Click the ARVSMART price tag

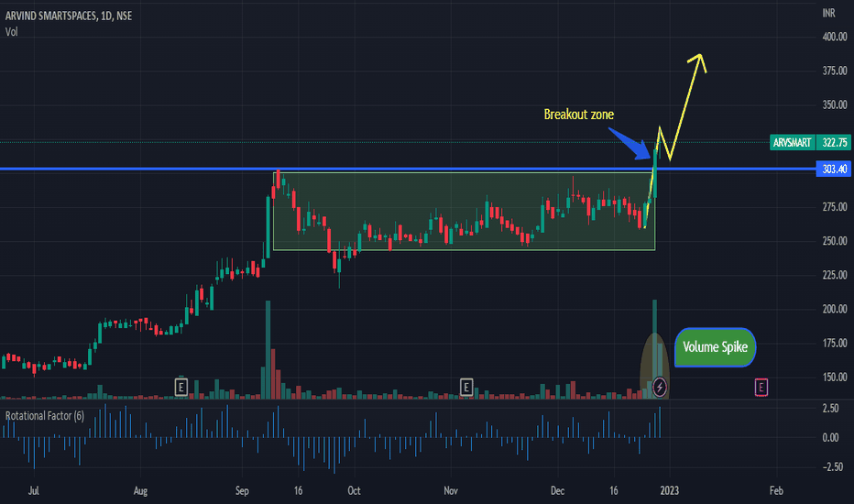[x=792, y=143]
